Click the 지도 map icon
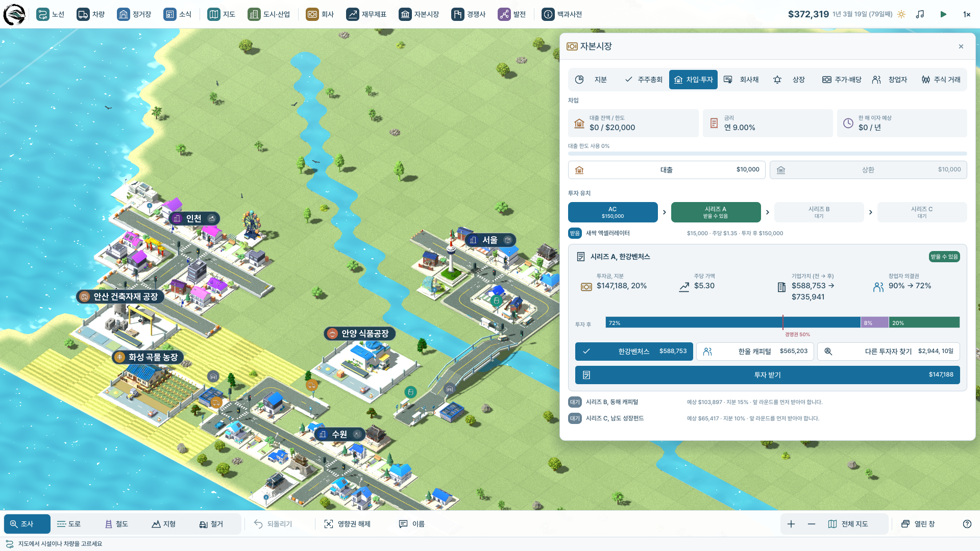This screenshot has height=551, width=980. (213, 14)
